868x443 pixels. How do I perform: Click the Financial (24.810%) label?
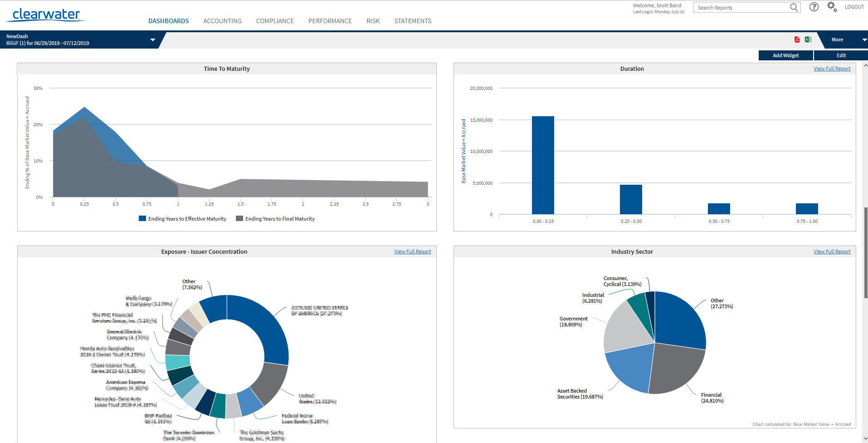click(x=712, y=398)
